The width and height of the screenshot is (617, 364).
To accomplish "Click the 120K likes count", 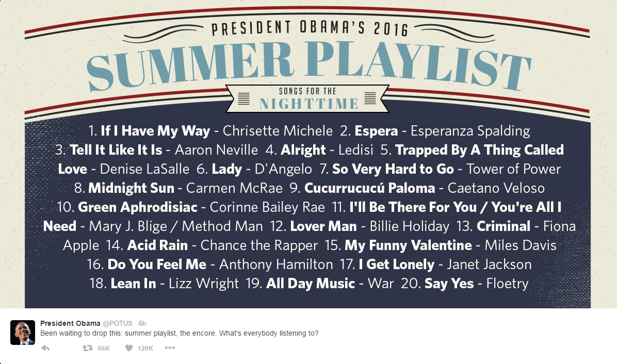I will tap(145, 349).
